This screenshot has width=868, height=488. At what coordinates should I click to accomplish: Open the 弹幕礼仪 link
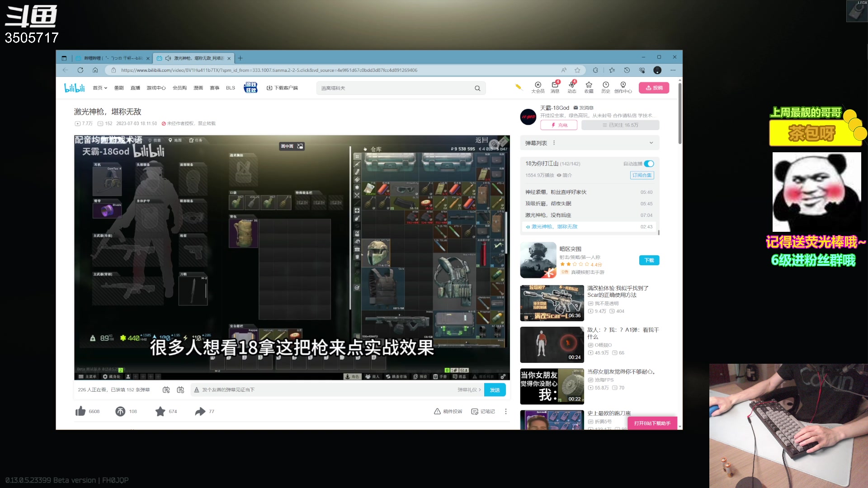pyautogui.click(x=469, y=389)
